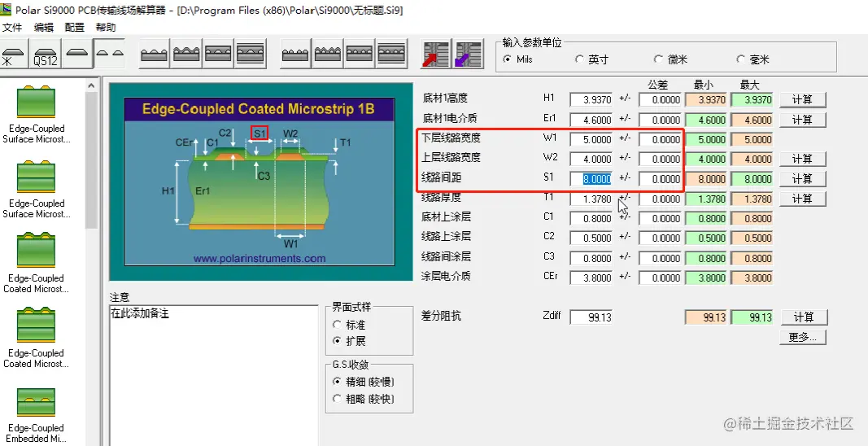Click 计算 button for H1 substrate height
The width and height of the screenshot is (868, 446).
coord(803,100)
